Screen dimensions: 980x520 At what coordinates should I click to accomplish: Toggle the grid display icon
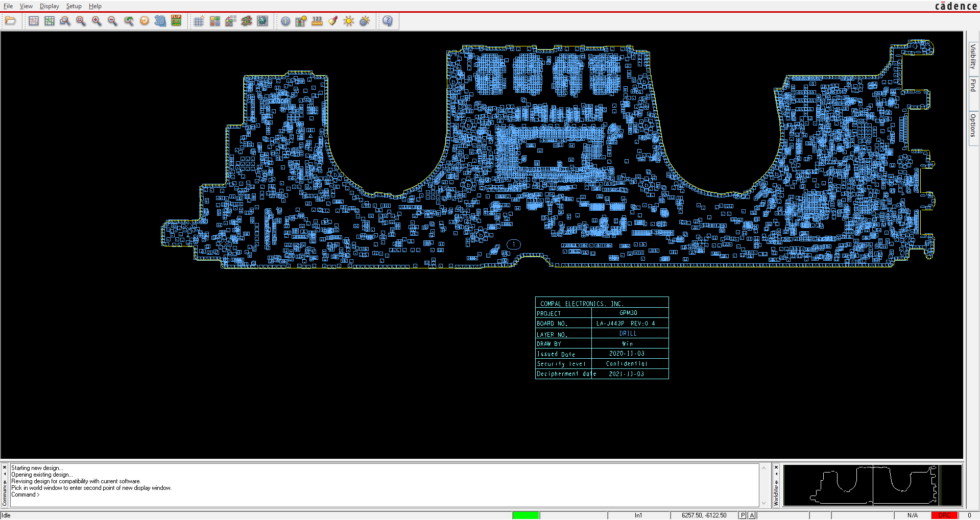pos(199,21)
